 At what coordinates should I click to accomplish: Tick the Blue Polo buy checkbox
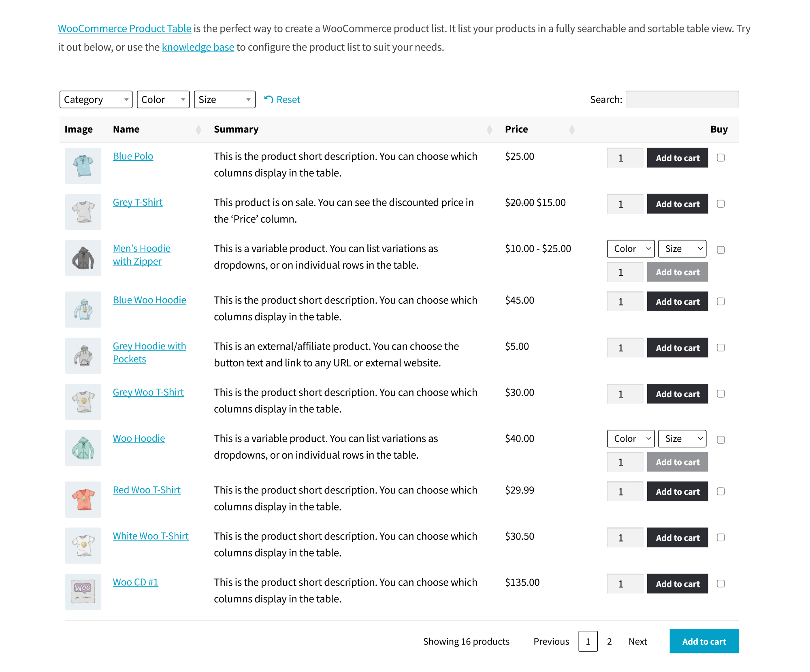pos(720,157)
